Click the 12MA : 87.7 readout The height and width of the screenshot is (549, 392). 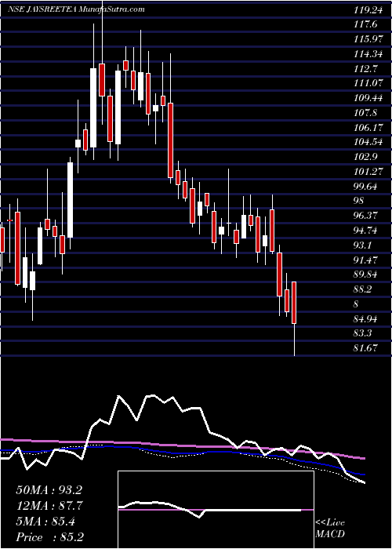coord(49,505)
